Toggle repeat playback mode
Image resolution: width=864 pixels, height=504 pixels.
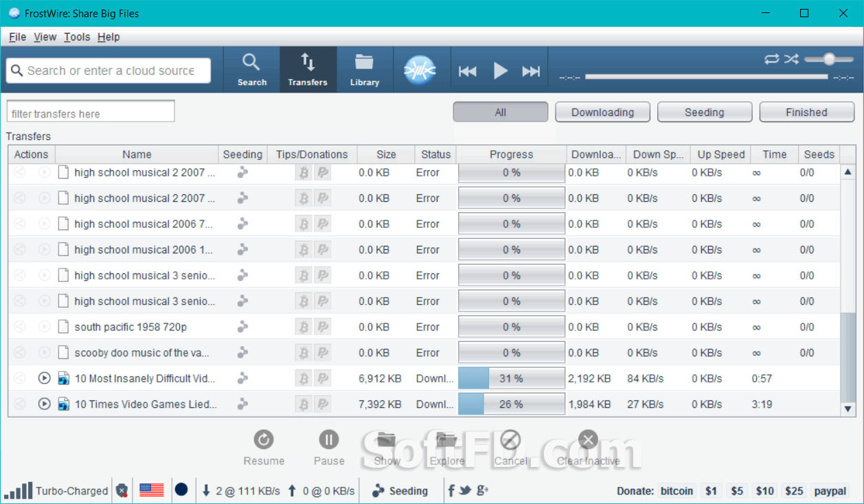(x=771, y=59)
